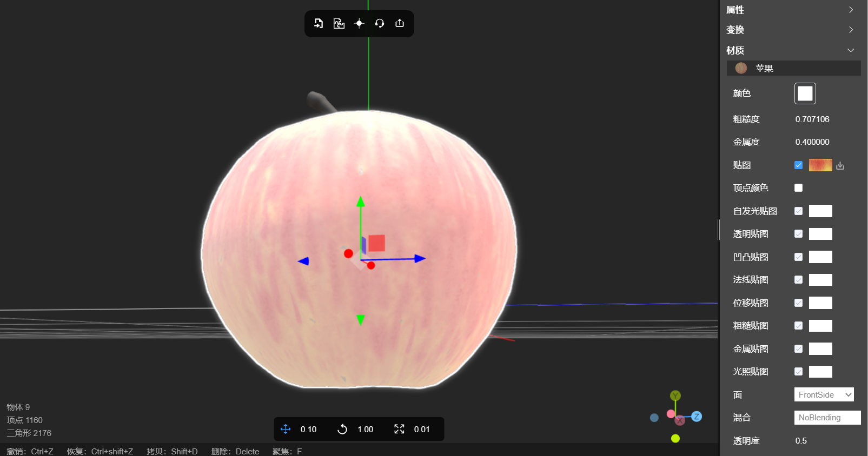Image resolution: width=868 pixels, height=456 pixels.
Task: Click the pink axis gizmo ball
Action: [x=671, y=414]
